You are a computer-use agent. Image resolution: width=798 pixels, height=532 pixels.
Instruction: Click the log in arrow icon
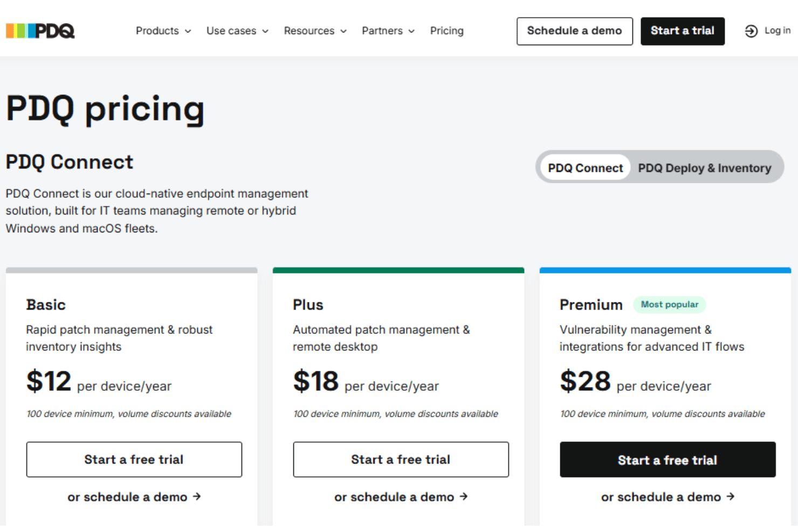pyautogui.click(x=751, y=31)
